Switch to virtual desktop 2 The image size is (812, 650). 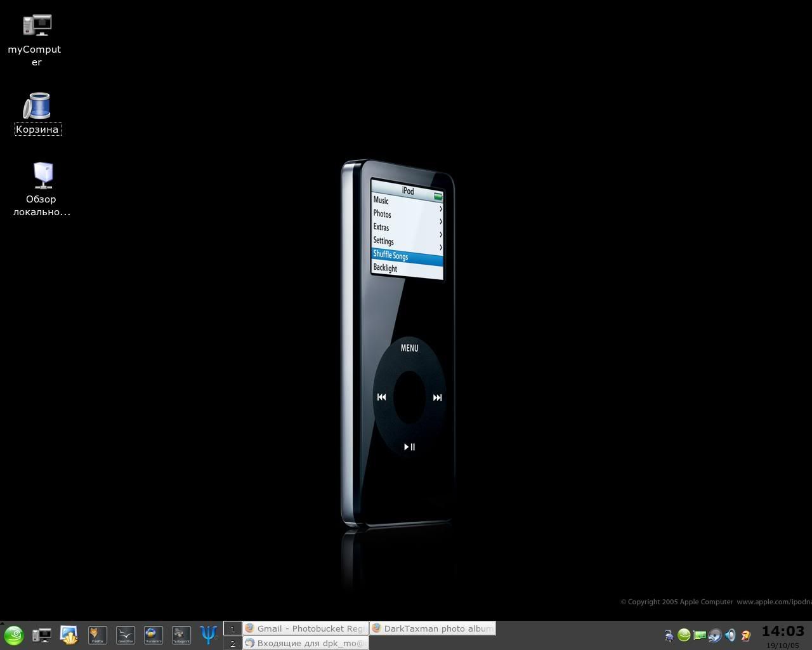pos(232,643)
